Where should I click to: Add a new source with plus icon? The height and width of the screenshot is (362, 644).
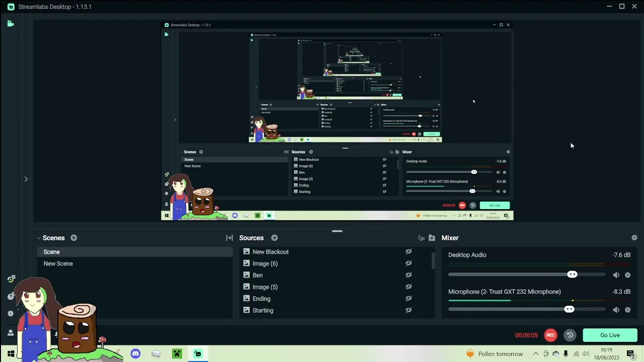click(x=274, y=238)
